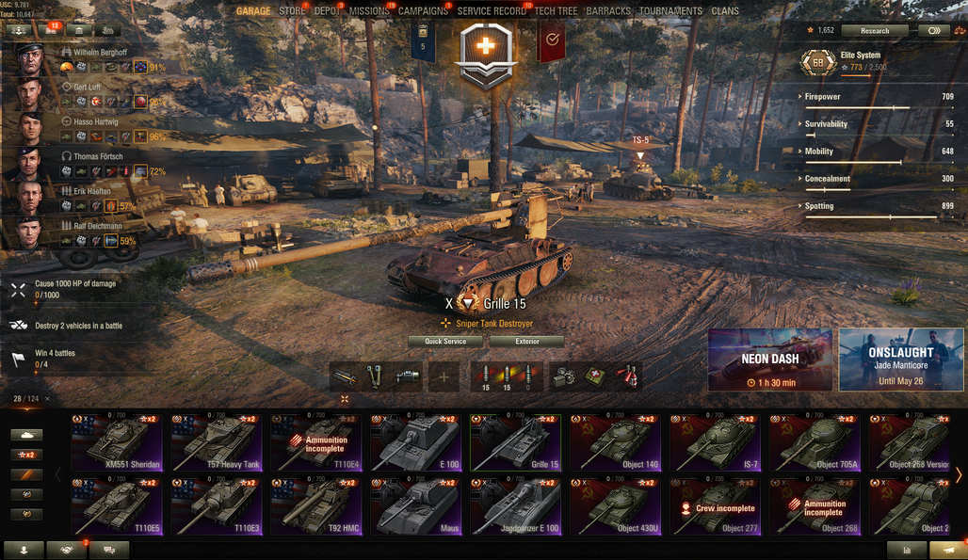Expand the Firepower stat section
Viewport: 968px width, 560px height.
click(876, 97)
